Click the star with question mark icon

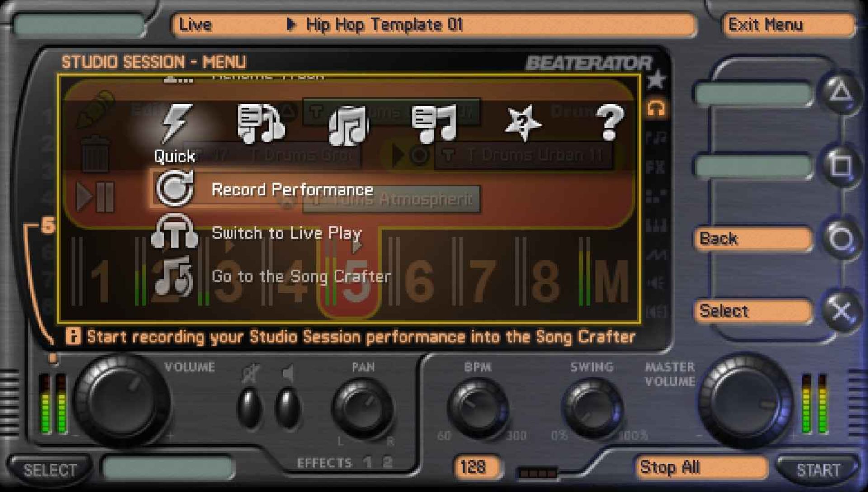[522, 123]
